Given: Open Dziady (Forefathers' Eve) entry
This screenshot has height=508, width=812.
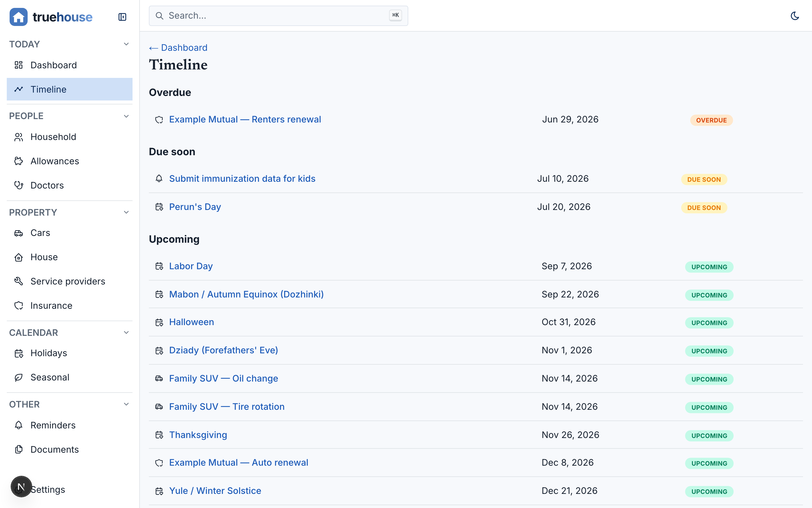Looking at the screenshot, I should pos(224,350).
